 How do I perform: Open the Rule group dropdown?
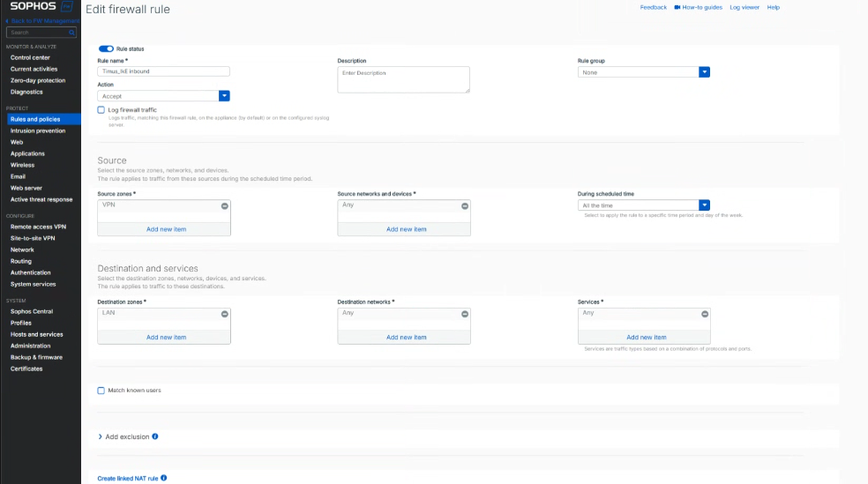pos(704,72)
